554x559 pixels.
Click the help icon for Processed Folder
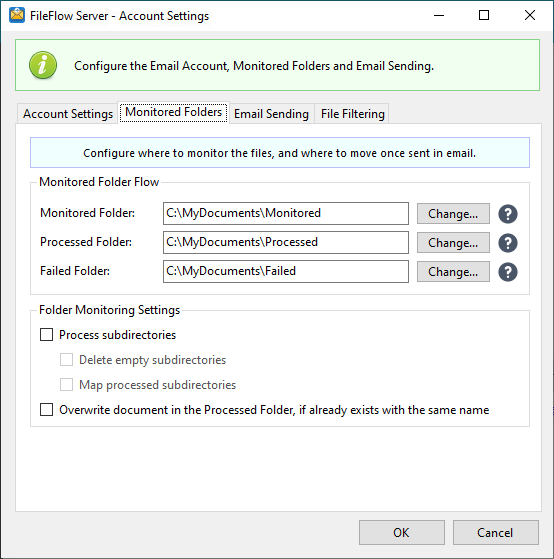pos(508,243)
